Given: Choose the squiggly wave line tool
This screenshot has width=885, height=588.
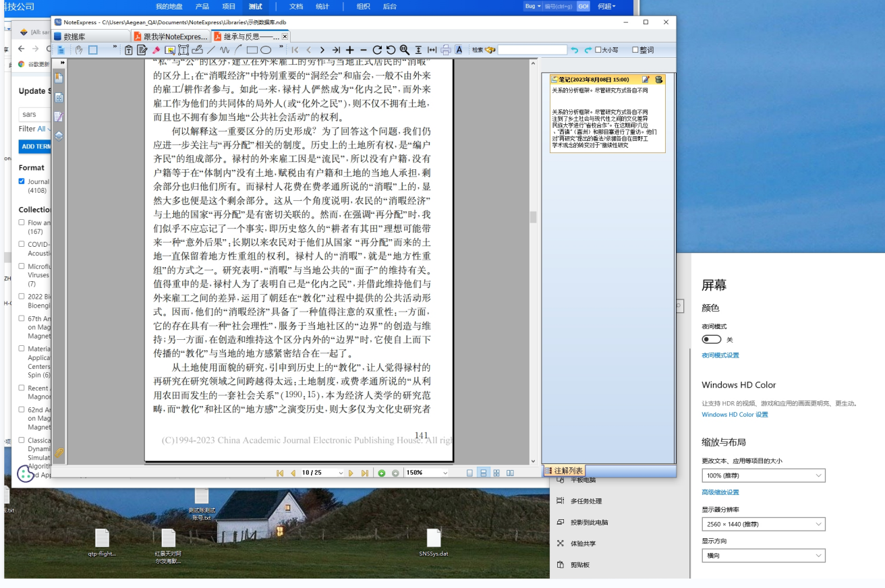Looking at the screenshot, I should point(225,50).
